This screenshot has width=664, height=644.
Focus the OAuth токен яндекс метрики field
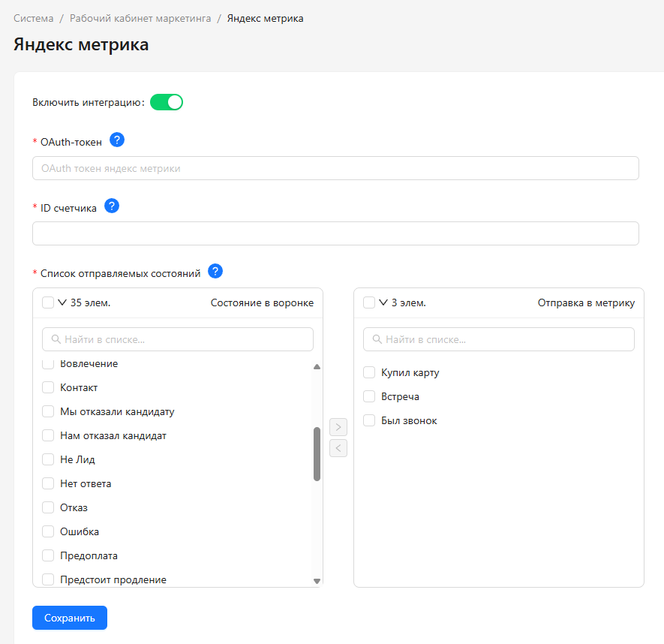(335, 168)
